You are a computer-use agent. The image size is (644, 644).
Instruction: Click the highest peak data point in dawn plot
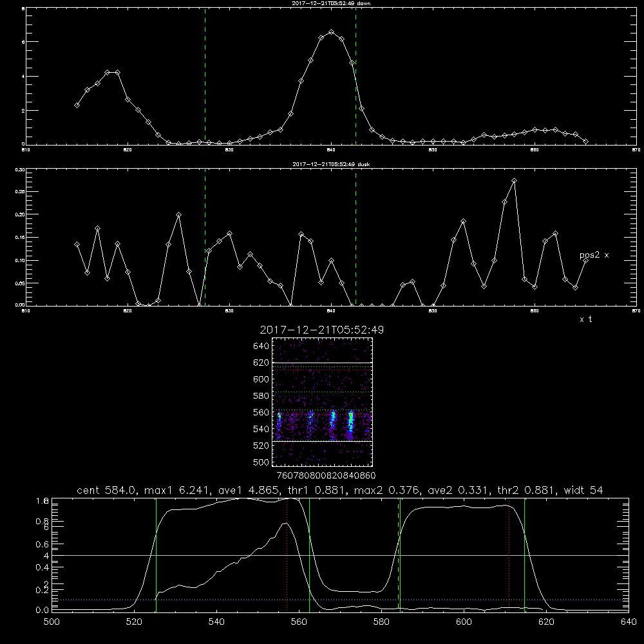(332, 32)
